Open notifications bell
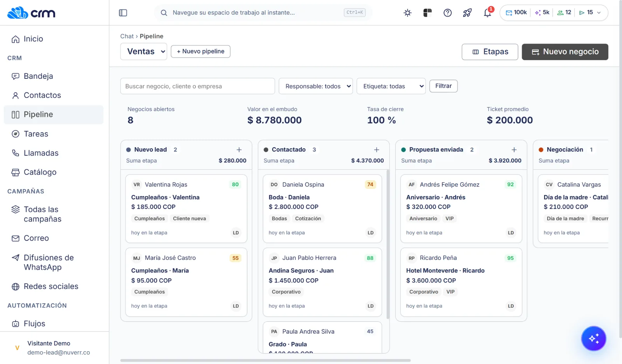The height and width of the screenshot is (364, 622). pyautogui.click(x=487, y=13)
